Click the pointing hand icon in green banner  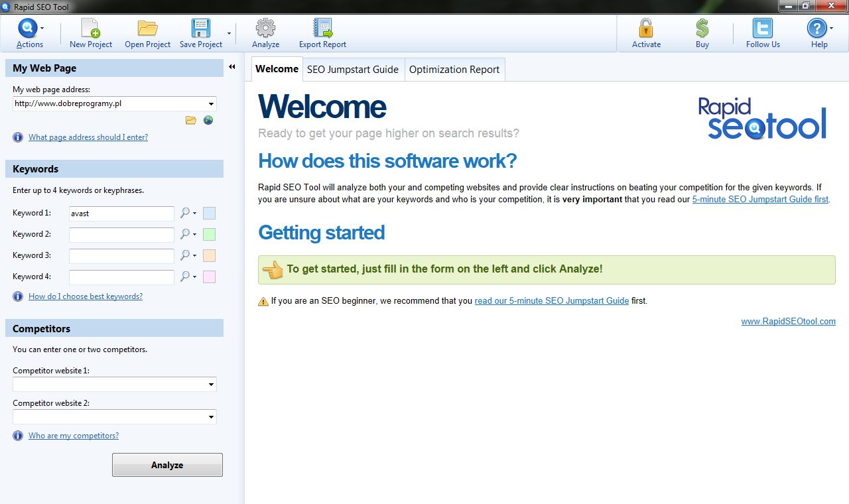[273, 269]
